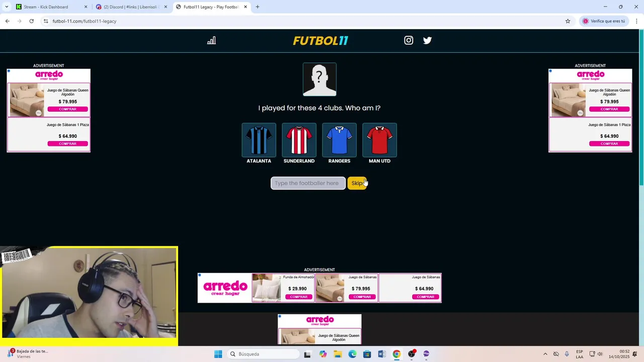Close the Discord tab
644x362 pixels.
pos(166,7)
